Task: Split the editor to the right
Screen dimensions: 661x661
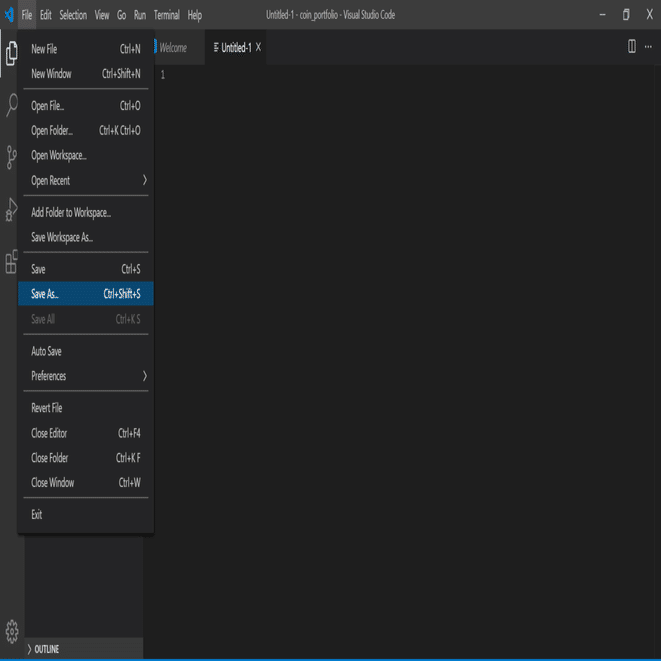Action: [631, 46]
